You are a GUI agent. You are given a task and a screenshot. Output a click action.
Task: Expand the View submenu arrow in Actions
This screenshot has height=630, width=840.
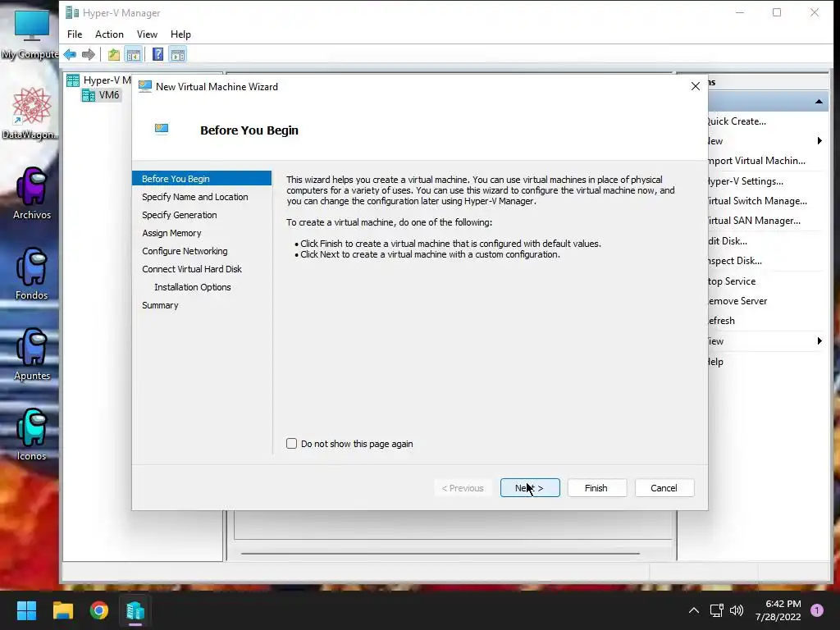819,341
